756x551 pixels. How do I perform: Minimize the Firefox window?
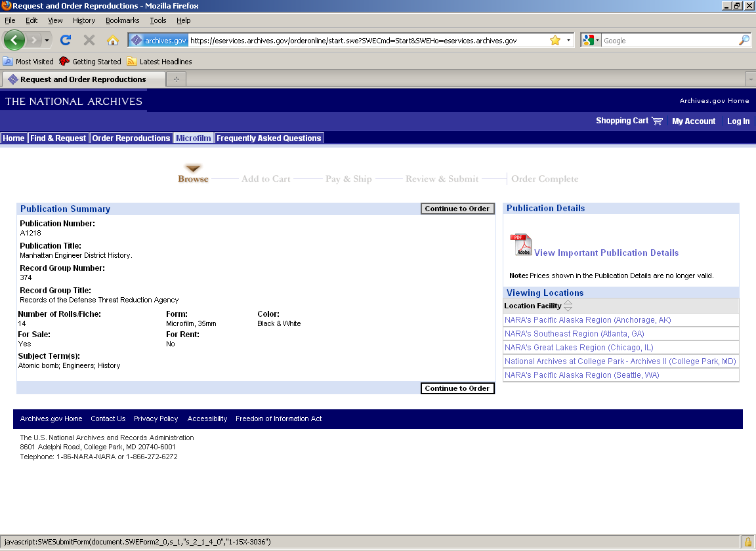click(726, 6)
